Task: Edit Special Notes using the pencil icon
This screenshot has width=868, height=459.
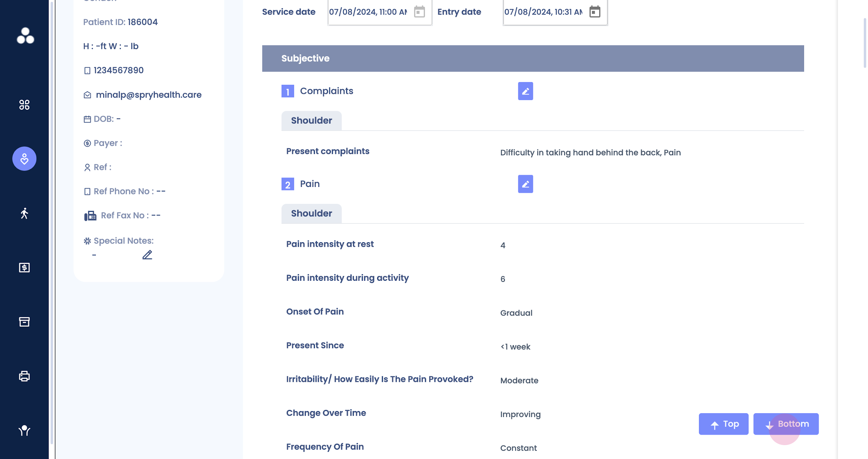Action: pyautogui.click(x=147, y=255)
